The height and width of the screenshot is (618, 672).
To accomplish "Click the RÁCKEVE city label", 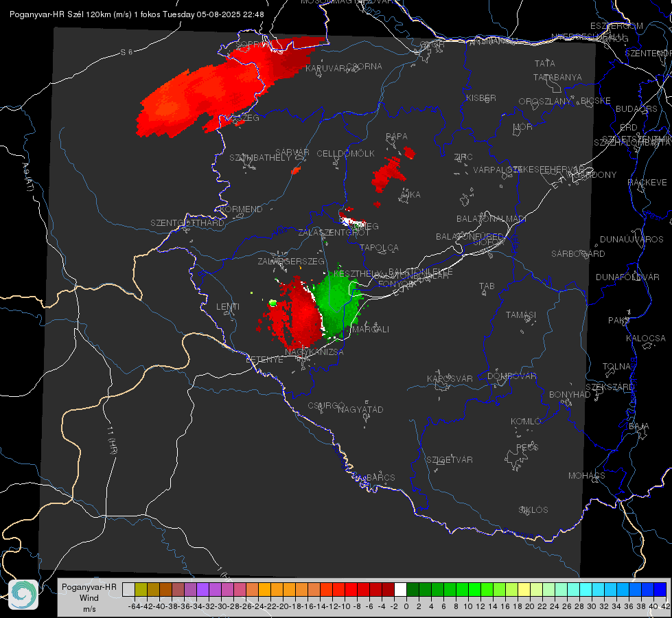I will (x=647, y=182).
